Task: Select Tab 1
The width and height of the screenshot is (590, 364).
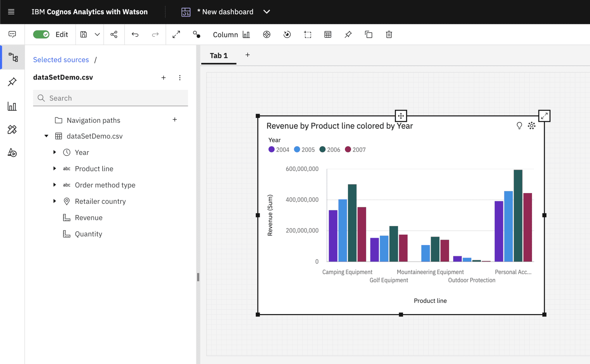Action: (219, 56)
